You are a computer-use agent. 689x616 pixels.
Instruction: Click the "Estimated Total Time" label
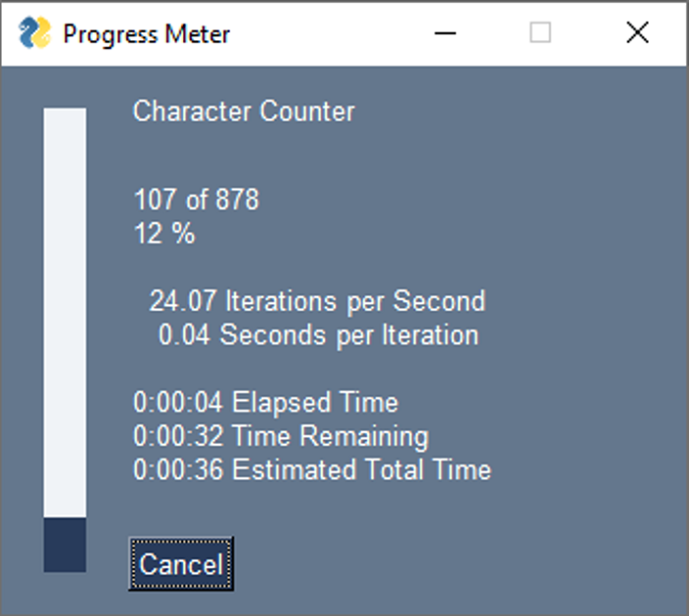tap(361, 469)
